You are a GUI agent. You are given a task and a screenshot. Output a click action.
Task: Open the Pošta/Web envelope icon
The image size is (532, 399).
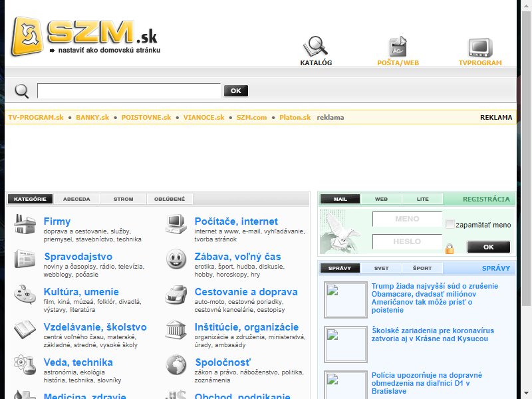(x=398, y=46)
